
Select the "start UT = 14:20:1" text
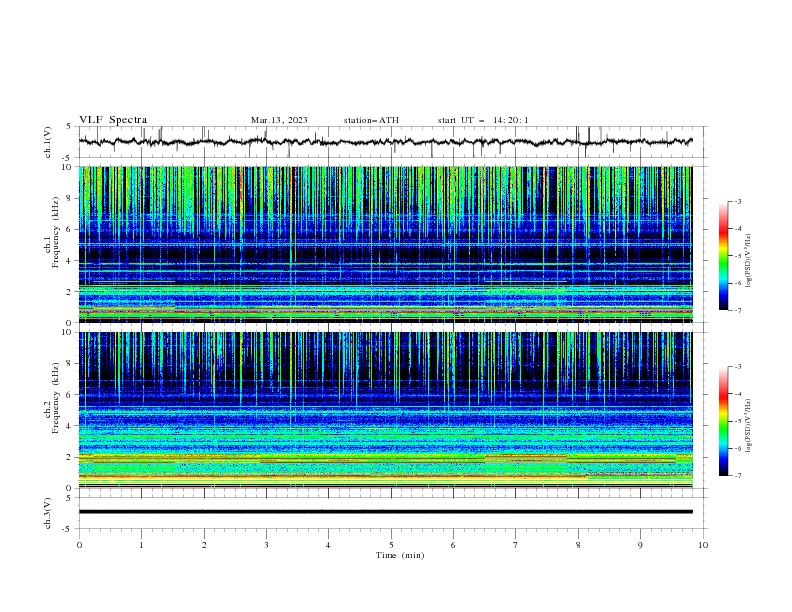(x=483, y=120)
